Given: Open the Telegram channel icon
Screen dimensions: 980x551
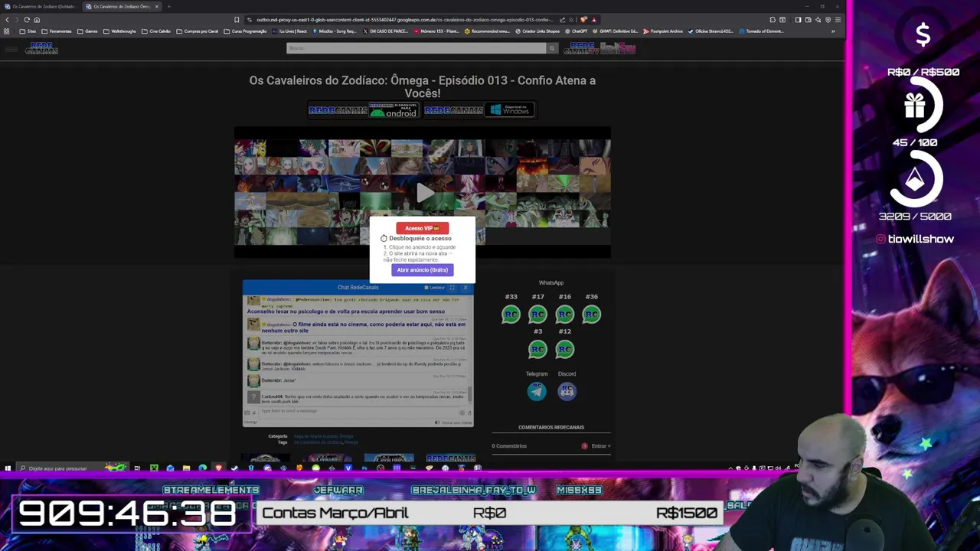Looking at the screenshot, I should click(537, 391).
